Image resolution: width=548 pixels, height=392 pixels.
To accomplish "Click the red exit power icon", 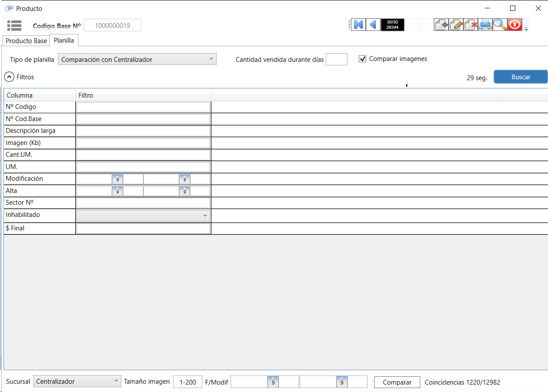I will (x=515, y=25).
